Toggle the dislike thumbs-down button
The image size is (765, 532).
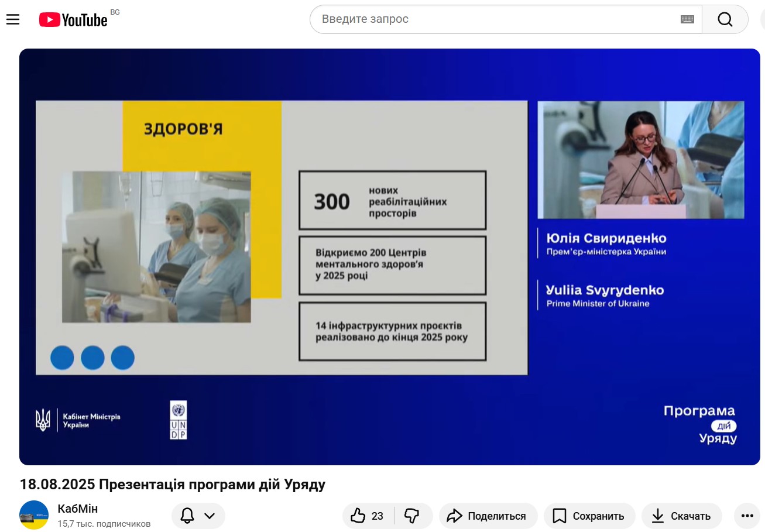412,516
